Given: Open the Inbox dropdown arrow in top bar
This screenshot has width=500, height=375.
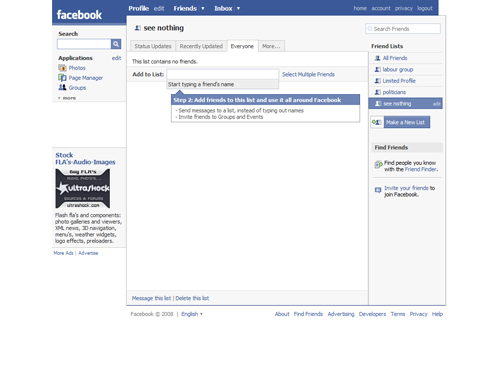Looking at the screenshot, I should [x=238, y=8].
